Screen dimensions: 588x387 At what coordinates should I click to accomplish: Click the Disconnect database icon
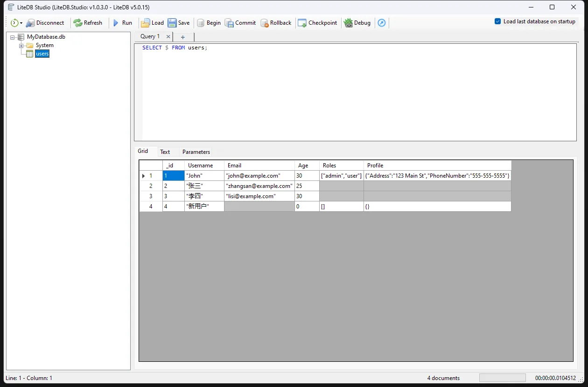tap(30, 23)
